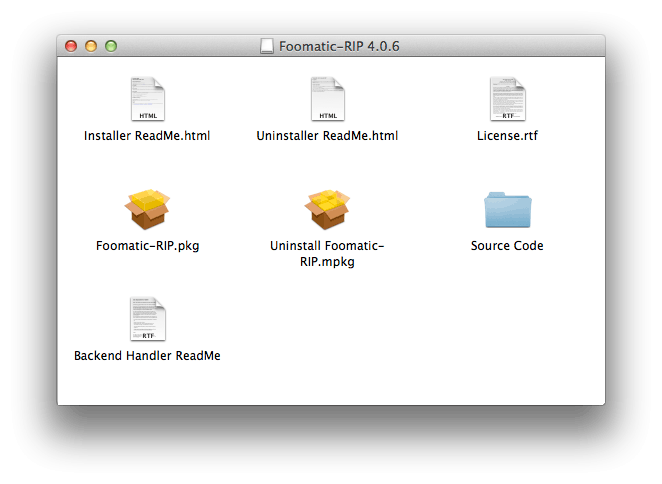Select the Uninstaller ReadMe.html document icon
Image resolution: width=662 pixels, height=484 pixels.
pyautogui.click(x=328, y=99)
